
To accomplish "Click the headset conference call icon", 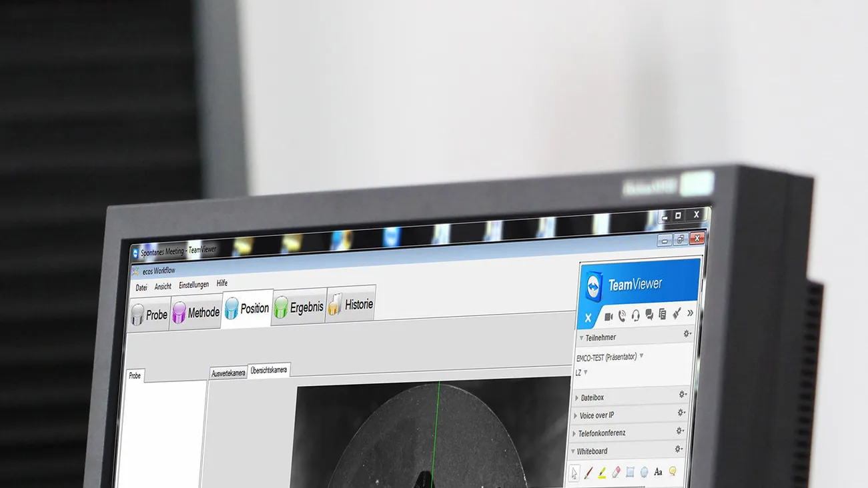I will pos(636,315).
